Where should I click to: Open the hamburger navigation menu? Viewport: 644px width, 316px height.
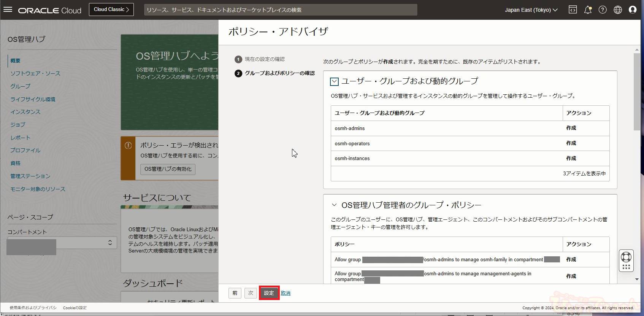click(8, 10)
